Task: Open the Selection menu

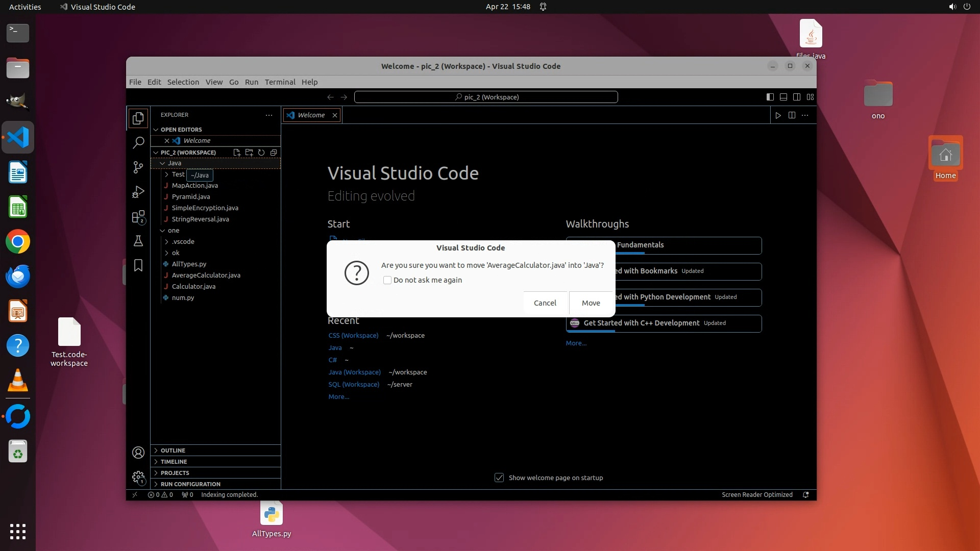Action: coord(183,82)
